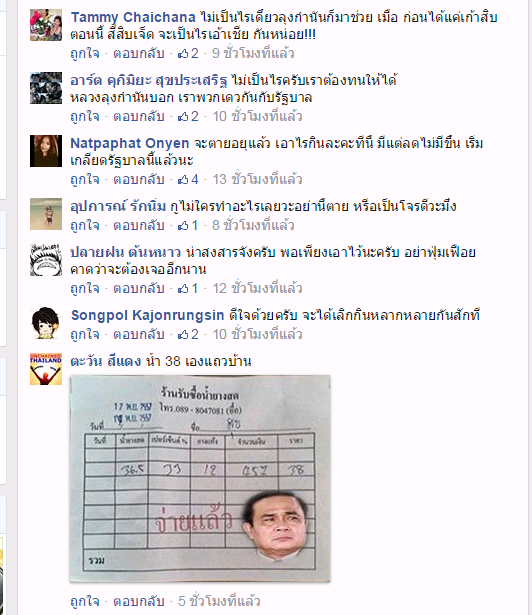Click thumbs-up count on อาร์ต คุคิมิยะ comment

pyautogui.click(x=188, y=116)
